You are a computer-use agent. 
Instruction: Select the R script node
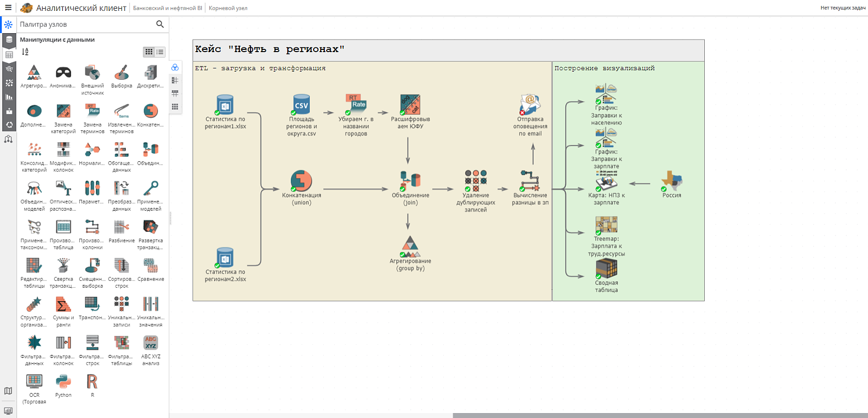tap(92, 382)
